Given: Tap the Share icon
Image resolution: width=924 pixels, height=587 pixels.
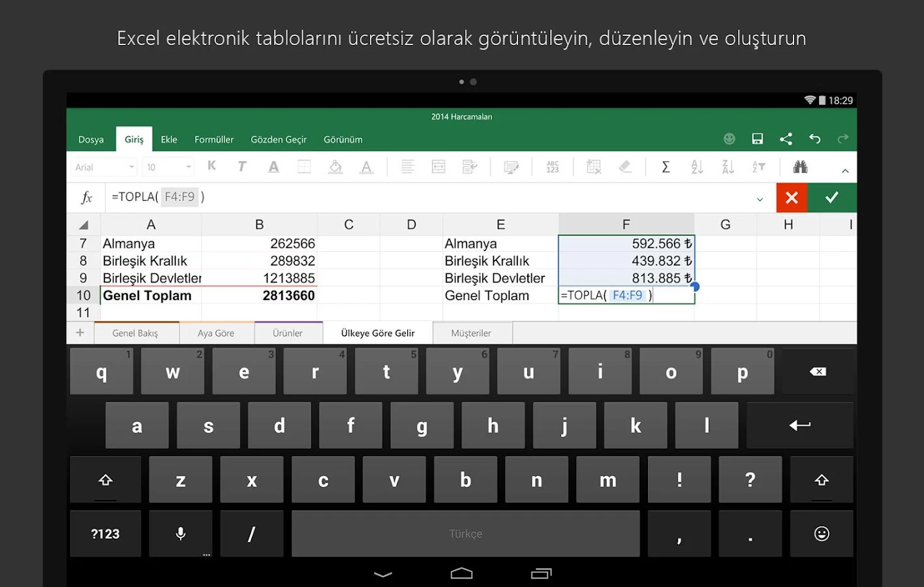Looking at the screenshot, I should point(786,138).
